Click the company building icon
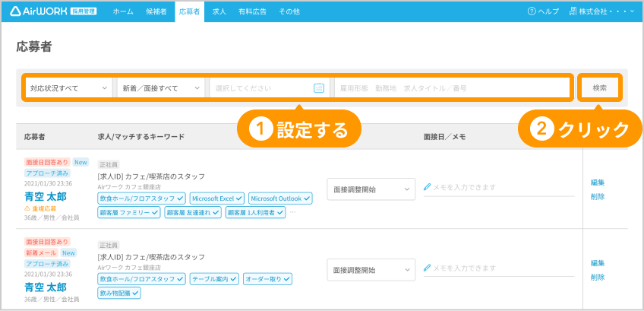 [573, 11]
